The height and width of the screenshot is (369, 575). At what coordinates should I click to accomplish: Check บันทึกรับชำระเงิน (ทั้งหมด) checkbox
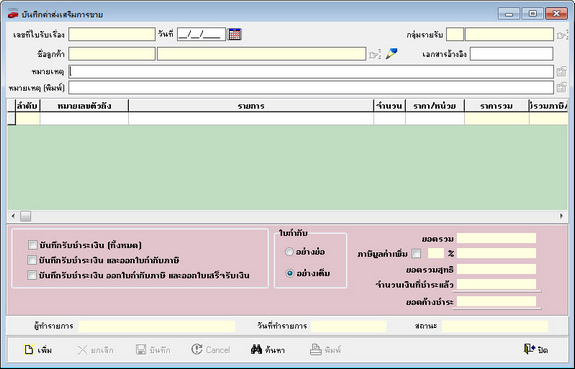tap(33, 245)
